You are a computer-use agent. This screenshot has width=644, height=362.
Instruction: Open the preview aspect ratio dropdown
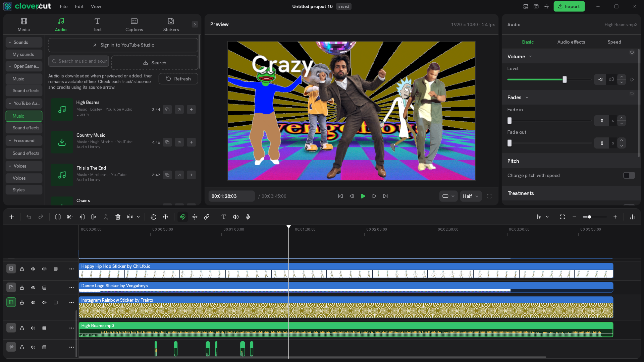(448, 196)
